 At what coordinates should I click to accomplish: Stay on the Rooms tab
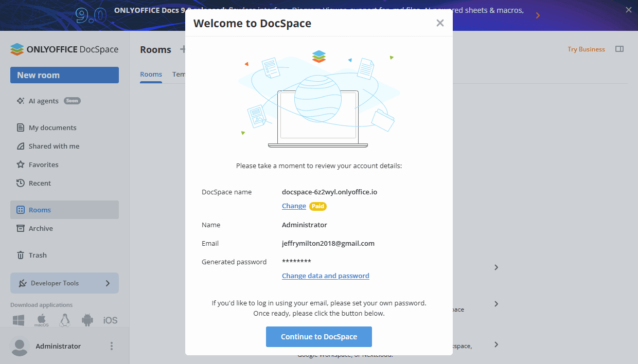click(151, 74)
